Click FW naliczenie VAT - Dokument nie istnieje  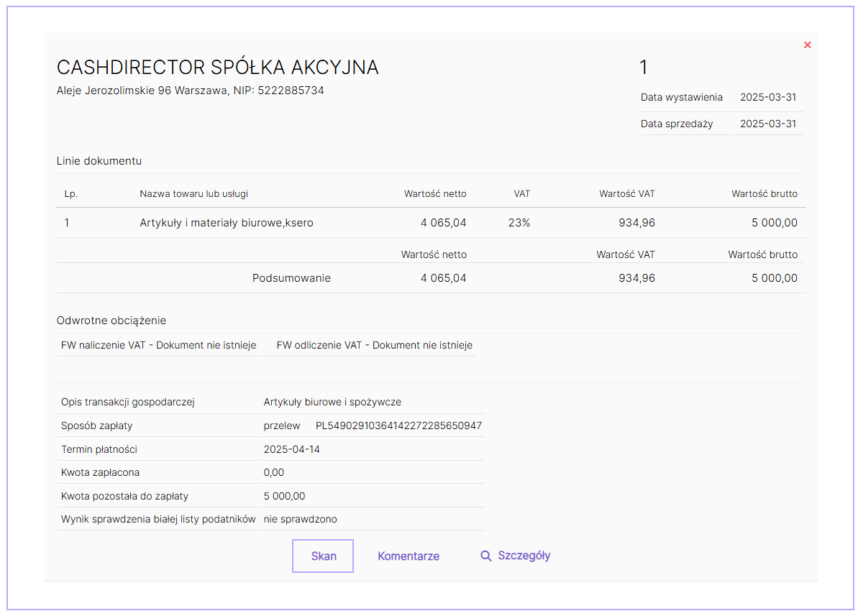[x=159, y=345]
